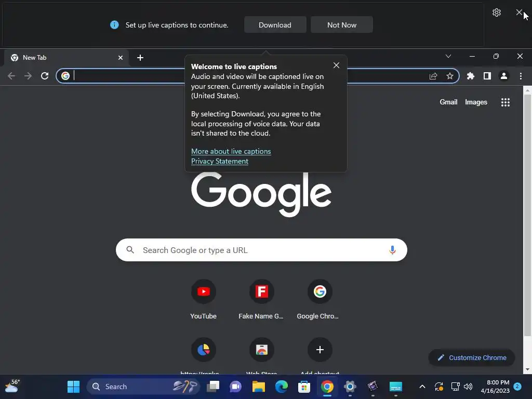The image size is (532, 399).
Task: Open Microsoft Store from taskbar
Action: pos(304,387)
